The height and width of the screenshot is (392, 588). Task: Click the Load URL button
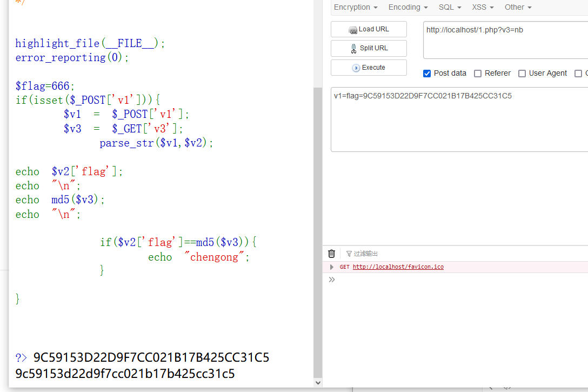[369, 29]
